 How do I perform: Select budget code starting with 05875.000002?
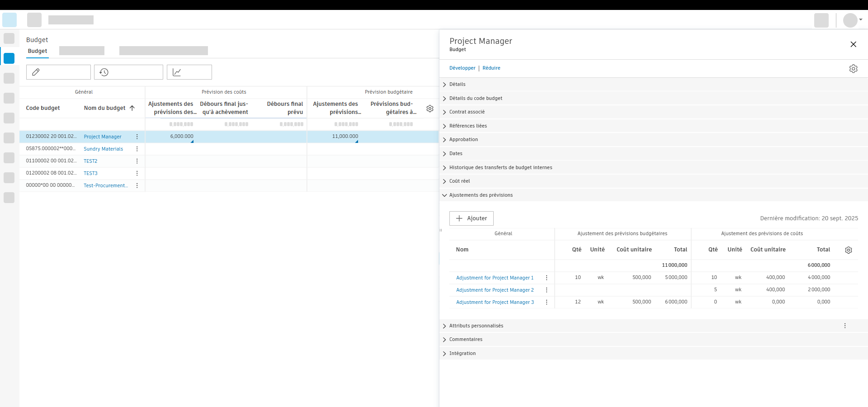pos(51,149)
